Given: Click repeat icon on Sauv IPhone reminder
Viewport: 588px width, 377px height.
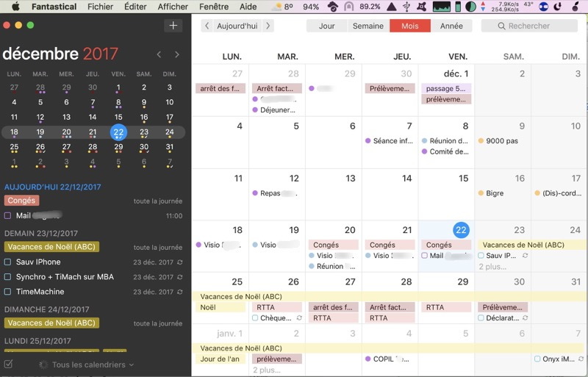Looking at the screenshot, I should point(180,262).
